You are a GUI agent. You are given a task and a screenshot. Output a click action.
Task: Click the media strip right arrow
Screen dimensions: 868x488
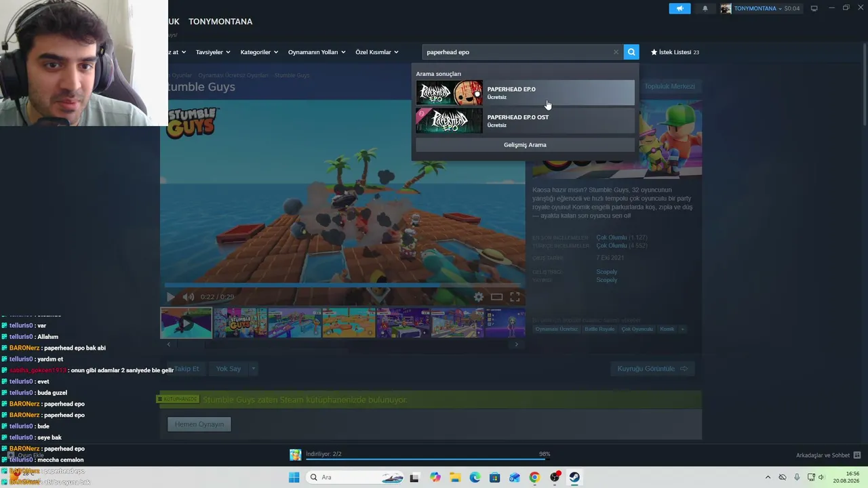[x=516, y=344]
